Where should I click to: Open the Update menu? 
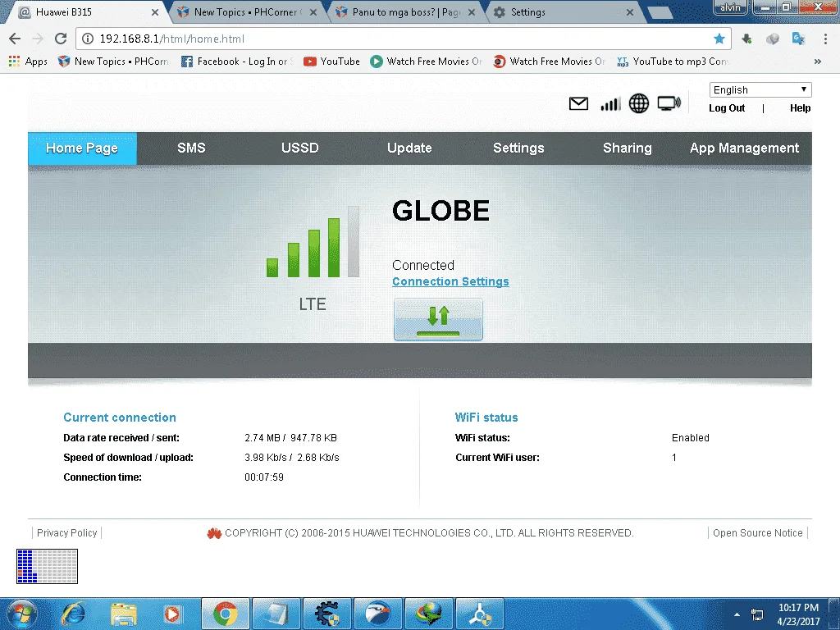click(409, 148)
